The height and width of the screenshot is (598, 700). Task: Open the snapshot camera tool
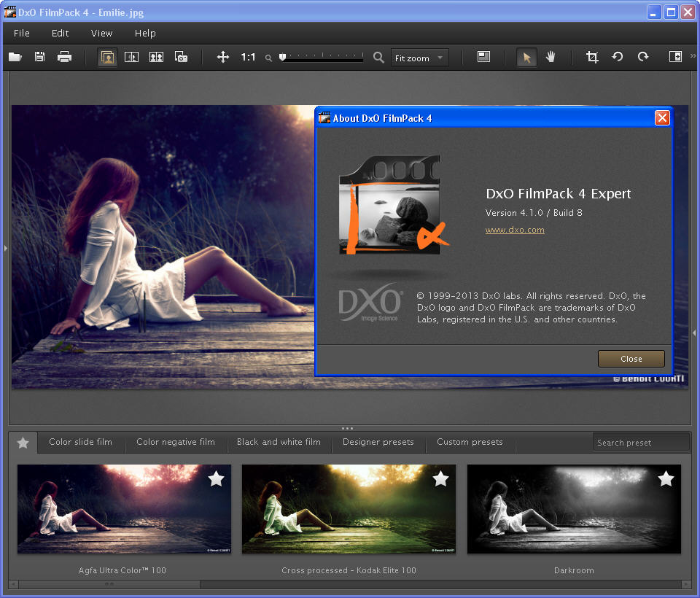pos(181,57)
